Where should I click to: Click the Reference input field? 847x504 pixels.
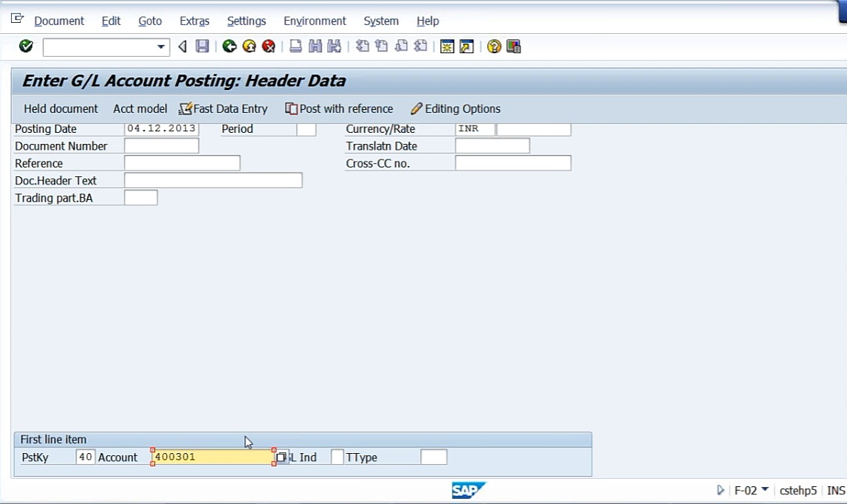[182, 163]
